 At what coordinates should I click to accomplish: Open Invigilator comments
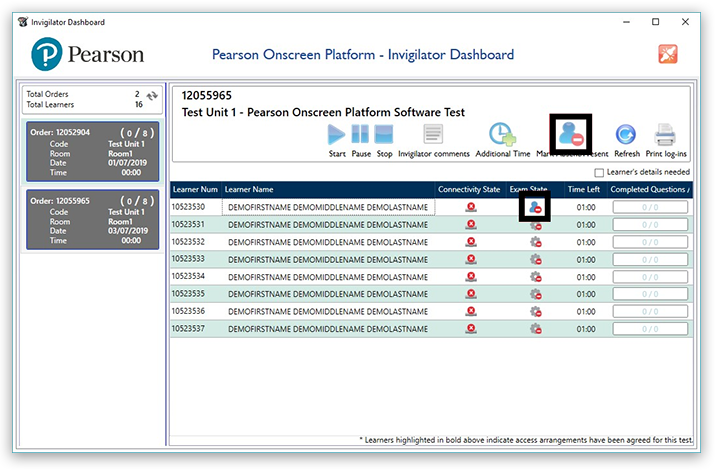click(x=433, y=135)
